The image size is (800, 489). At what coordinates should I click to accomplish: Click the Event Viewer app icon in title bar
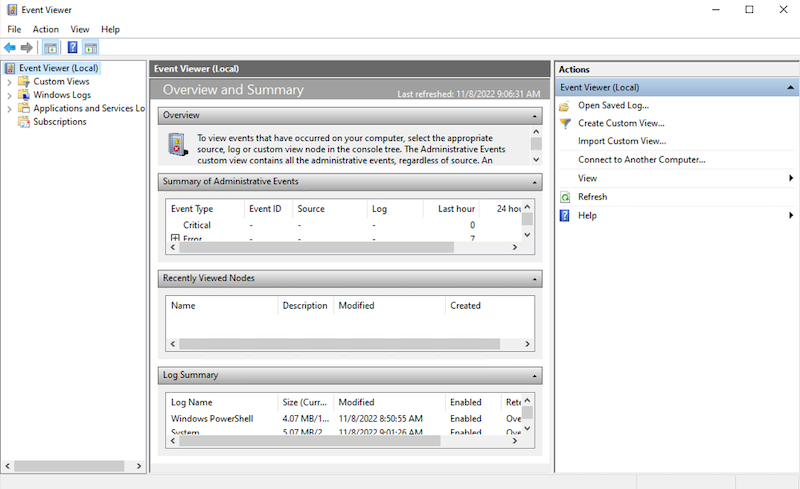tap(12, 10)
